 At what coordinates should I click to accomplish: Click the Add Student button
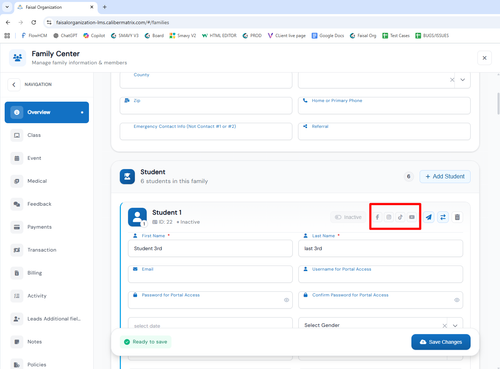click(445, 177)
